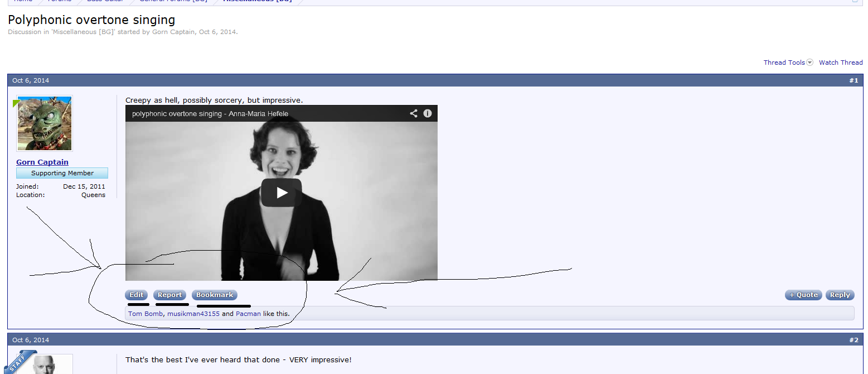Screen dimensions: 868x374
Task: Click the Edit button on post #1
Action: [137, 295]
